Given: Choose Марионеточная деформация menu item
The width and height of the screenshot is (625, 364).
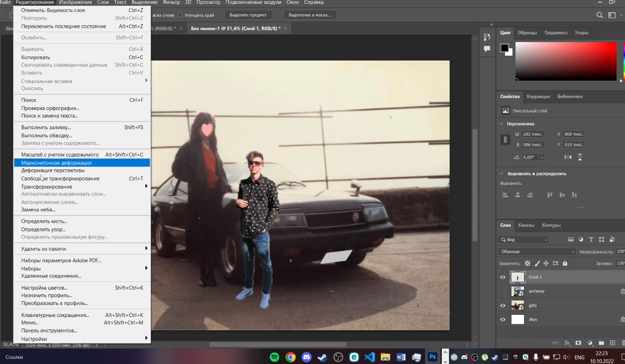Looking at the screenshot, I should click(x=82, y=163).
